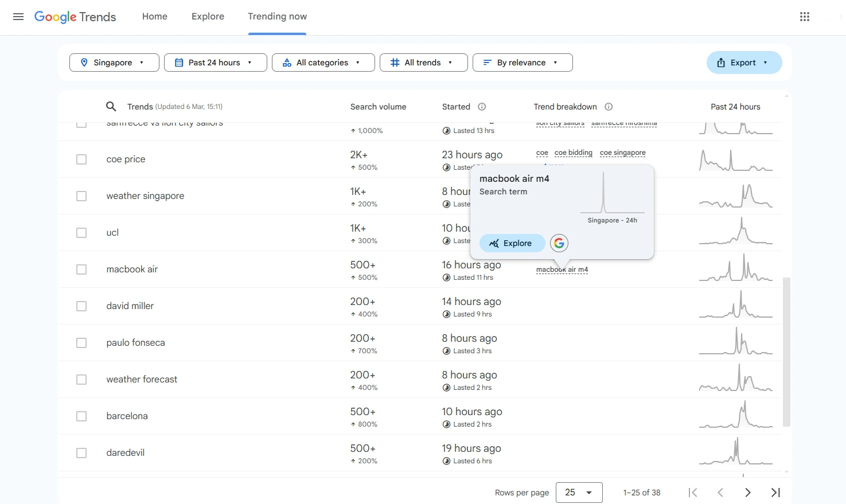
Task: Click the Past 24 hours column header
Action: click(x=735, y=107)
